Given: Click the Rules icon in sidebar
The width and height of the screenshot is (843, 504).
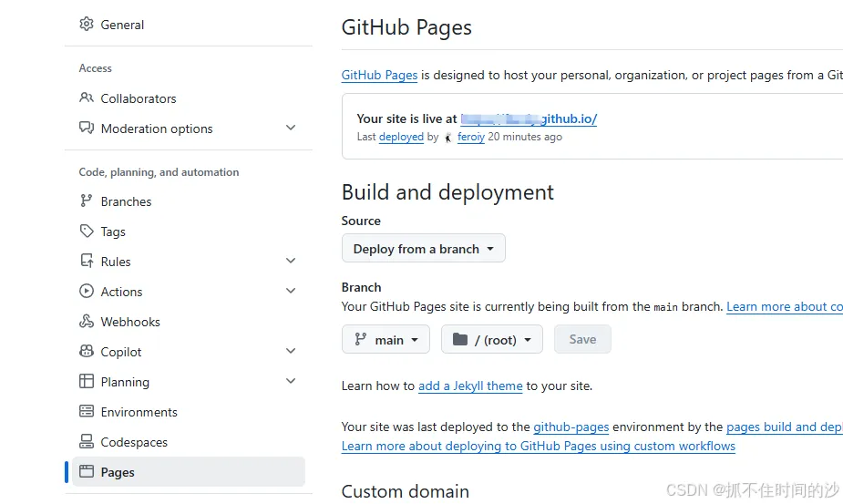Looking at the screenshot, I should coord(86,262).
